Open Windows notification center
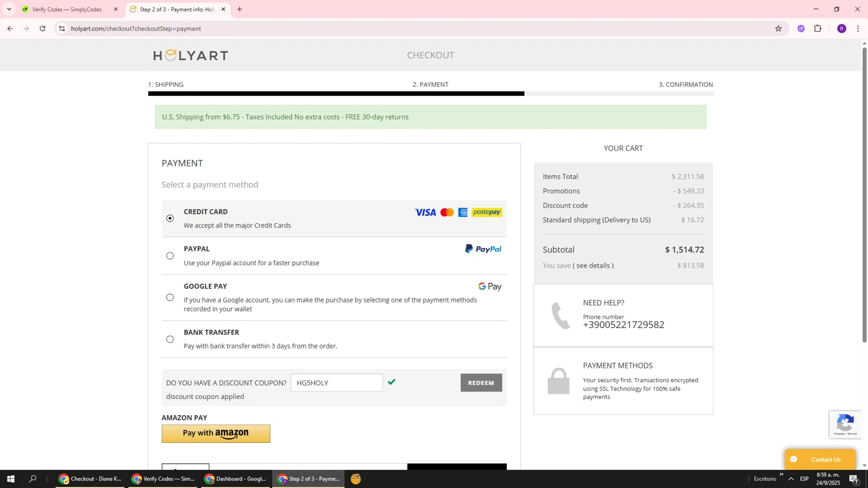Viewport: 868px width, 488px height. tap(854, 479)
